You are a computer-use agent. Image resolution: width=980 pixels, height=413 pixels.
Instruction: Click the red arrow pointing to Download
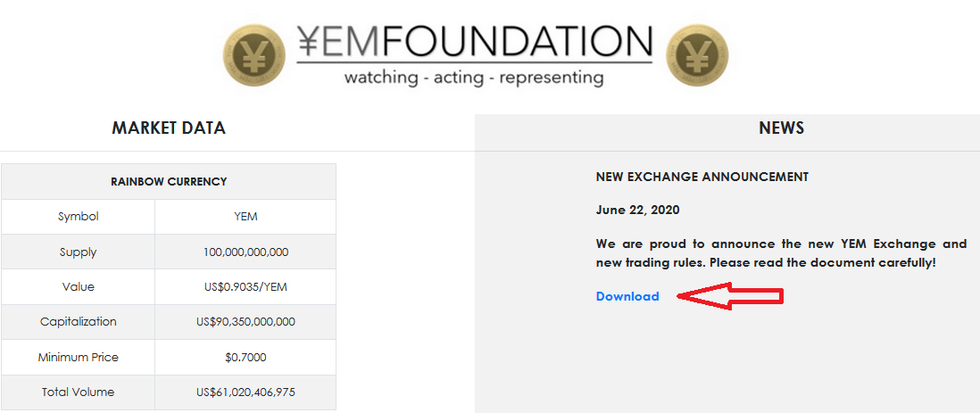click(x=732, y=296)
